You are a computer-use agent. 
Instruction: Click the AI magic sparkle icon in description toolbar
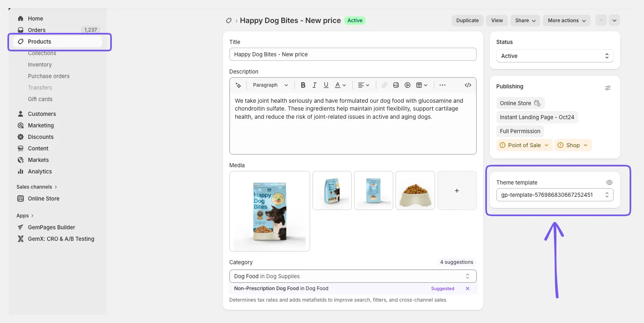(238, 85)
